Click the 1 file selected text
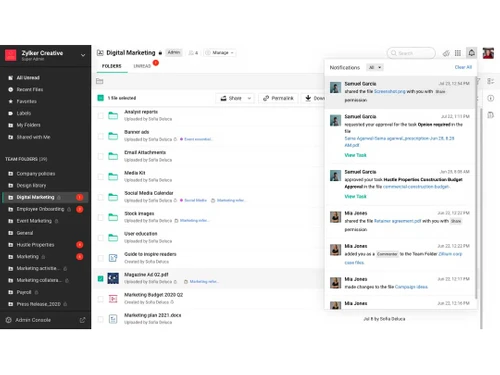500x375 pixels. [122, 98]
